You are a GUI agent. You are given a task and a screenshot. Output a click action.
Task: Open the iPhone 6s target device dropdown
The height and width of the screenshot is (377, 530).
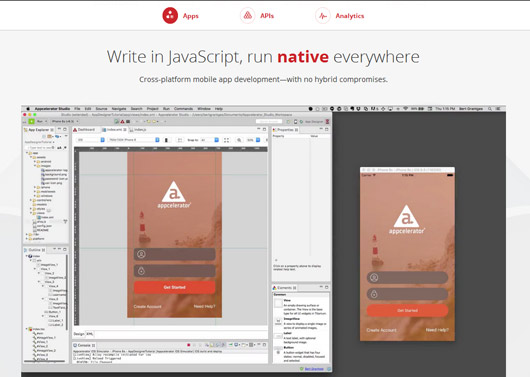coord(65,121)
